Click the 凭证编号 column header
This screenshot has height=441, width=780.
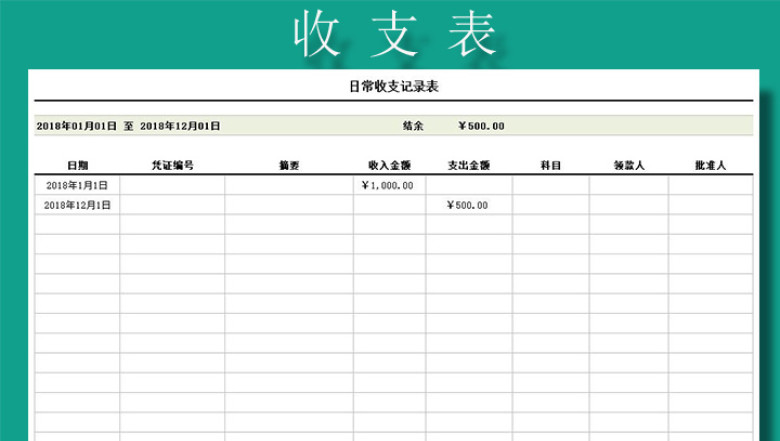click(x=173, y=166)
